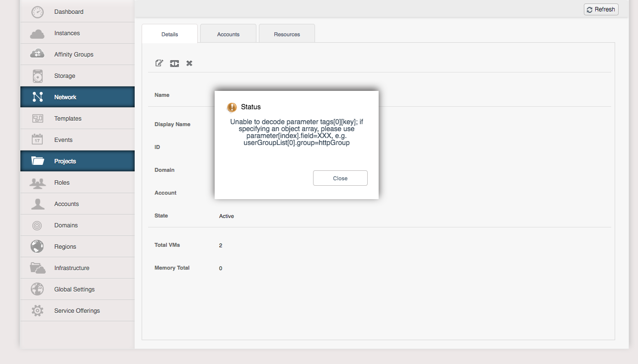Go to Instances section
The image size is (638, 364).
click(78, 33)
